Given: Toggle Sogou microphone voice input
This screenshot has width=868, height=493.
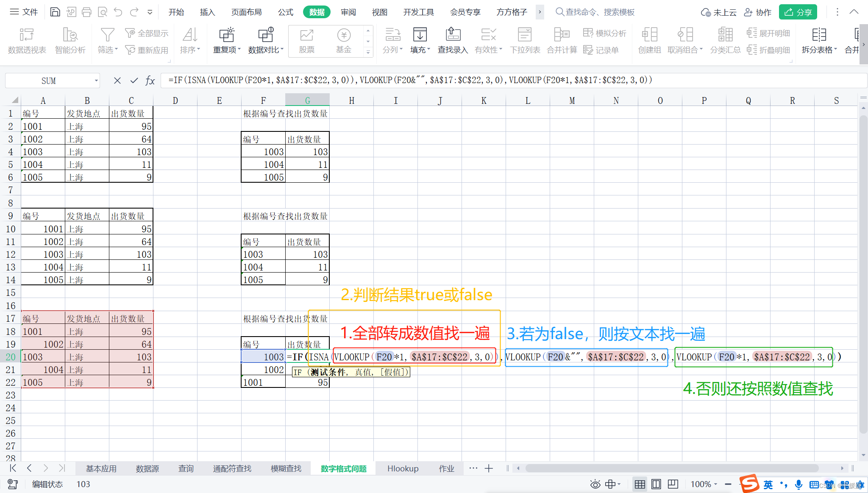Looking at the screenshot, I should 798,485.
